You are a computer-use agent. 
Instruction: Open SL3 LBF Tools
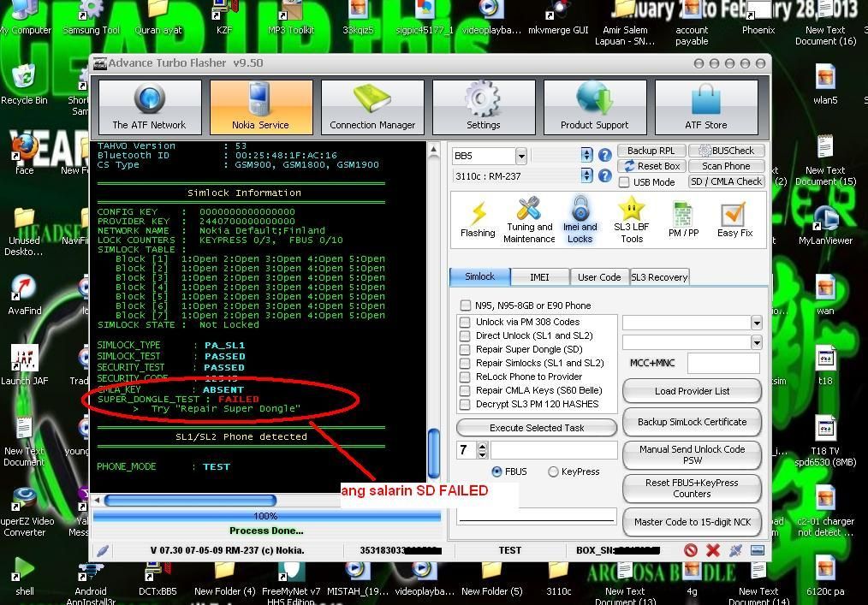[x=632, y=219]
